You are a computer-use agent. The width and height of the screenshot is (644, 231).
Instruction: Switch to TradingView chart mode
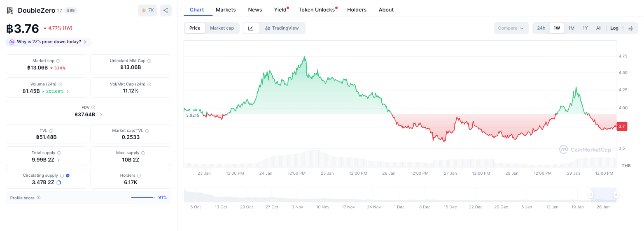[282, 28]
